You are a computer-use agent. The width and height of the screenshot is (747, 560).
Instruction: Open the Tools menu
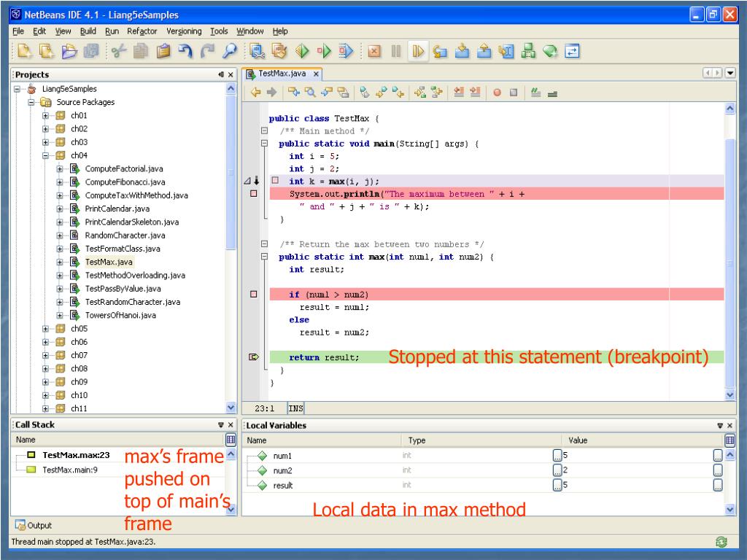219,31
